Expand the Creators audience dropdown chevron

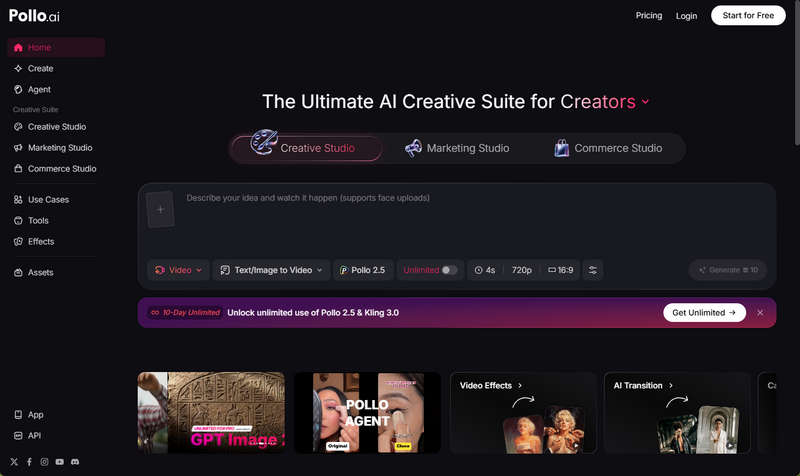click(645, 102)
